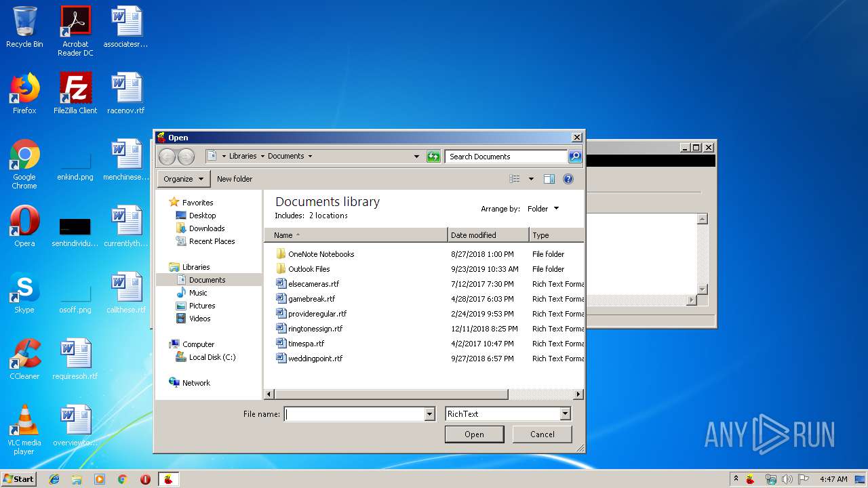Select Recent Places in navigation pane
The width and height of the screenshot is (868, 488).
(212, 241)
